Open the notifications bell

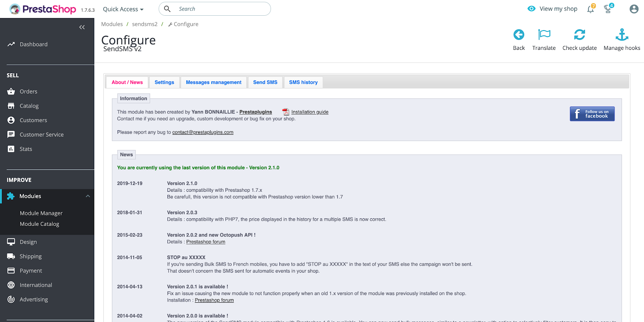(x=590, y=9)
